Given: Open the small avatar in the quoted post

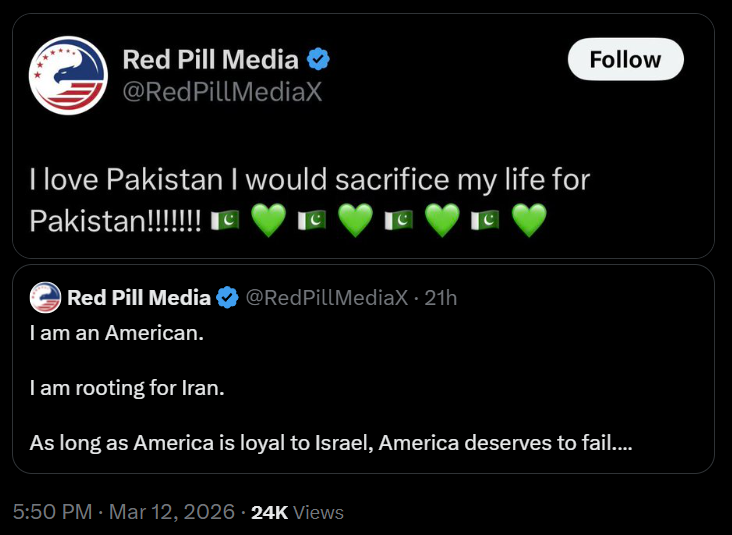Looking at the screenshot, I should pyautogui.click(x=46, y=297).
